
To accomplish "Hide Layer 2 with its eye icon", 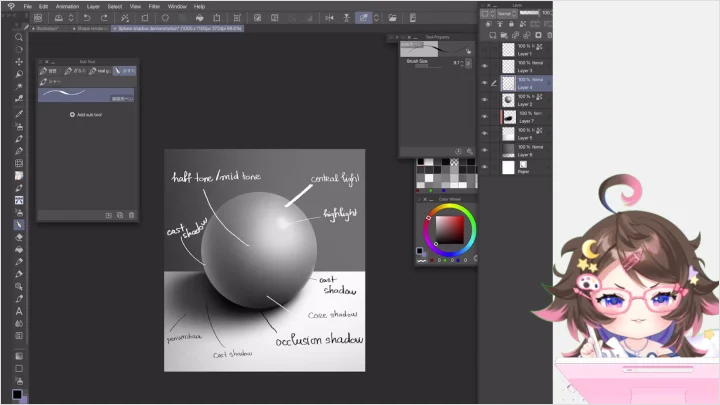I will coord(484,100).
